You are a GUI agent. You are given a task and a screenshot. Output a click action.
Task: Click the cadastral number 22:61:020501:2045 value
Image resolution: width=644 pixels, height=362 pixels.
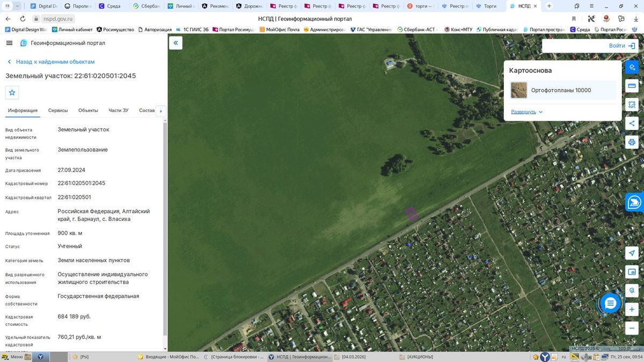[x=82, y=183]
